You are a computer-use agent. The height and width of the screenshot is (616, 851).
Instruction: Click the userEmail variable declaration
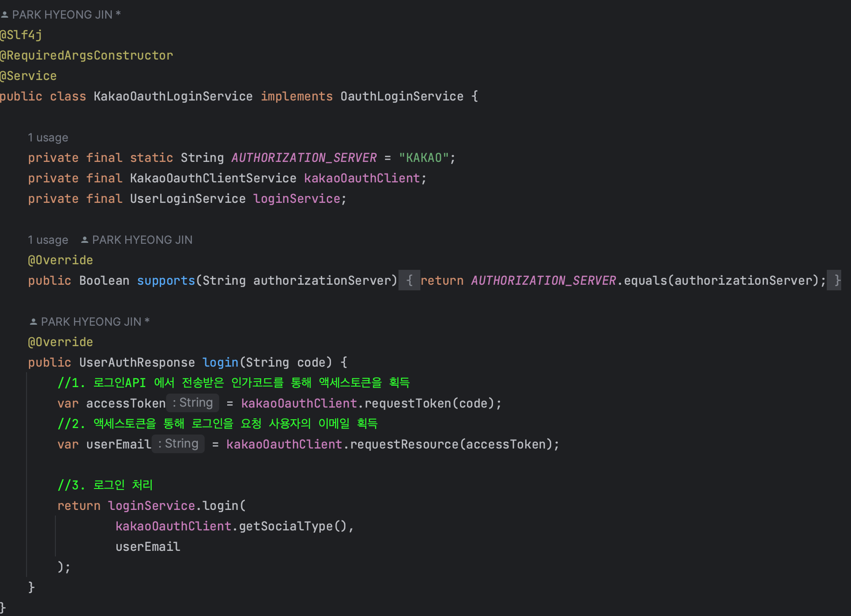(119, 445)
